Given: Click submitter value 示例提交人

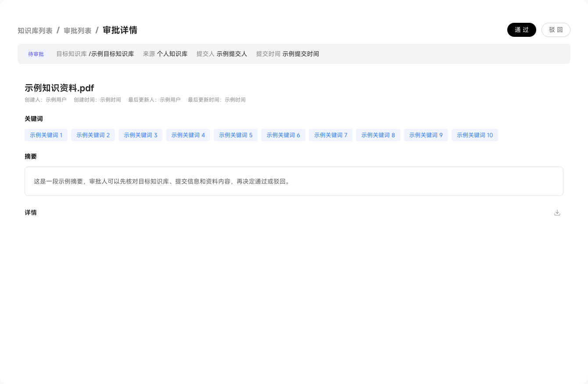Looking at the screenshot, I should tap(232, 54).
